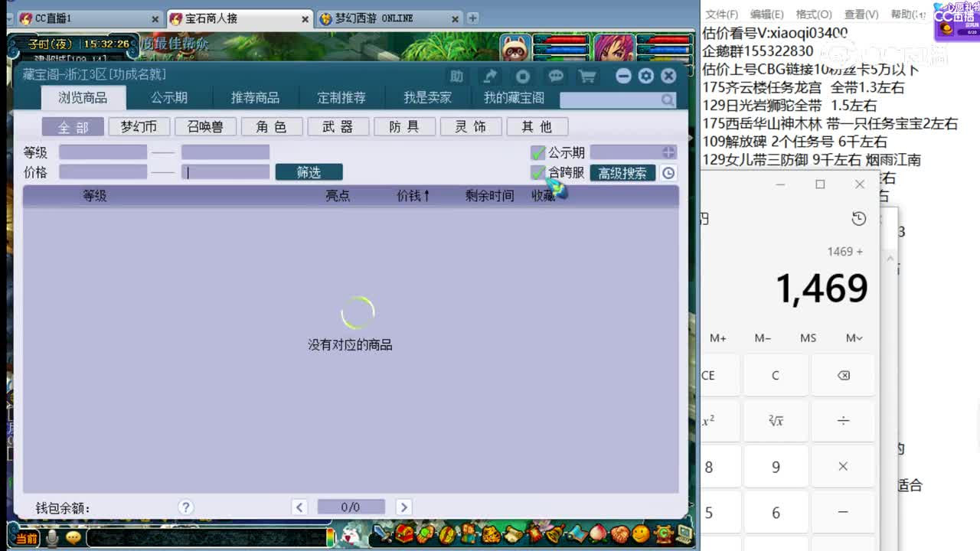The image size is (980, 551).
Task: Click the chat bubble icon on the titlebar
Action: [x=556, y=76]
